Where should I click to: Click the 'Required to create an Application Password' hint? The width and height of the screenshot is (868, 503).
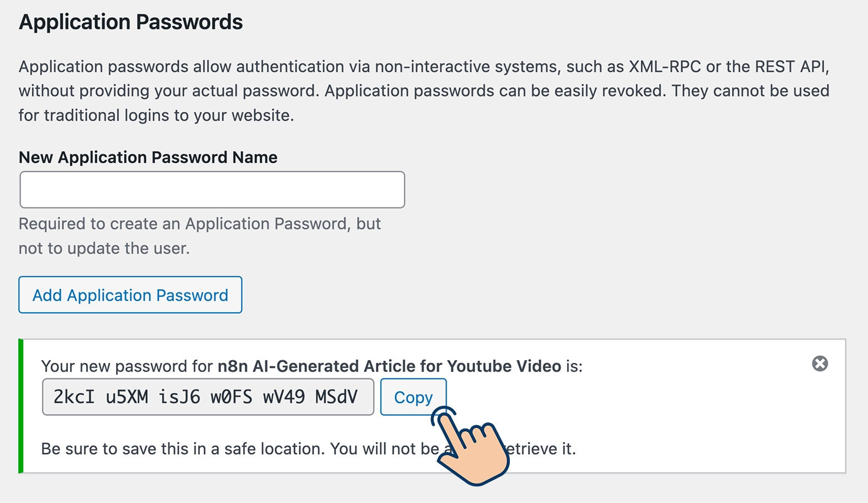click(199, 224)
